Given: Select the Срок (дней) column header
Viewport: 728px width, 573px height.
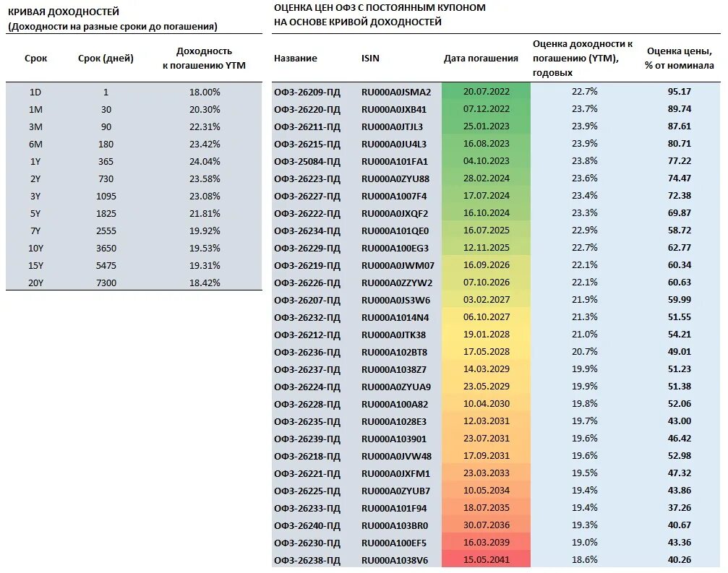Looking at the screenshot, I should 106,59.
